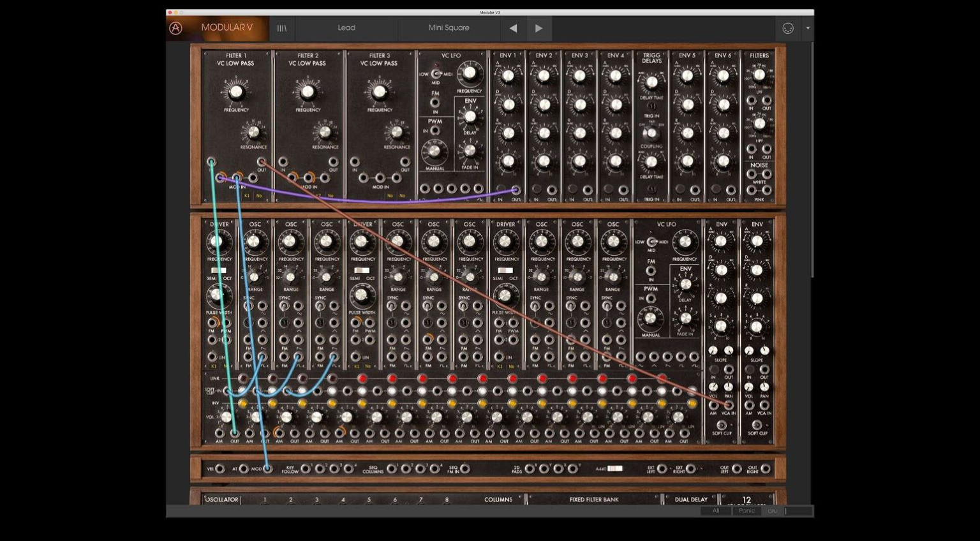Click the Arturia logo icon
The image size is (980, 541).
[176, 28]
